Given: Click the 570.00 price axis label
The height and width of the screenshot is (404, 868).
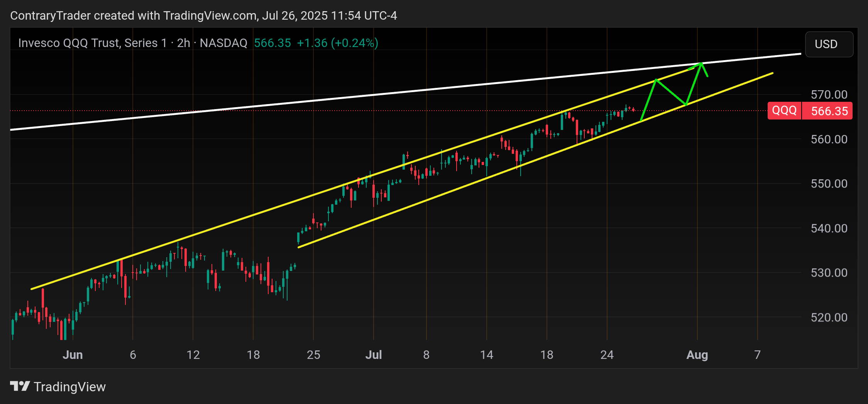Looking at the screenshot, I should coord(829,94).
